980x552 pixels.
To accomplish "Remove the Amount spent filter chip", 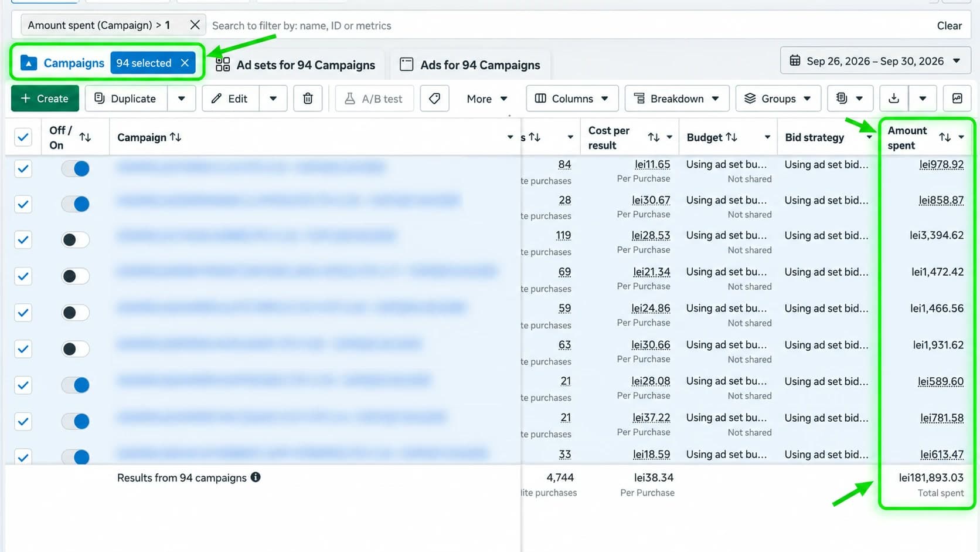I will [195, 25].
